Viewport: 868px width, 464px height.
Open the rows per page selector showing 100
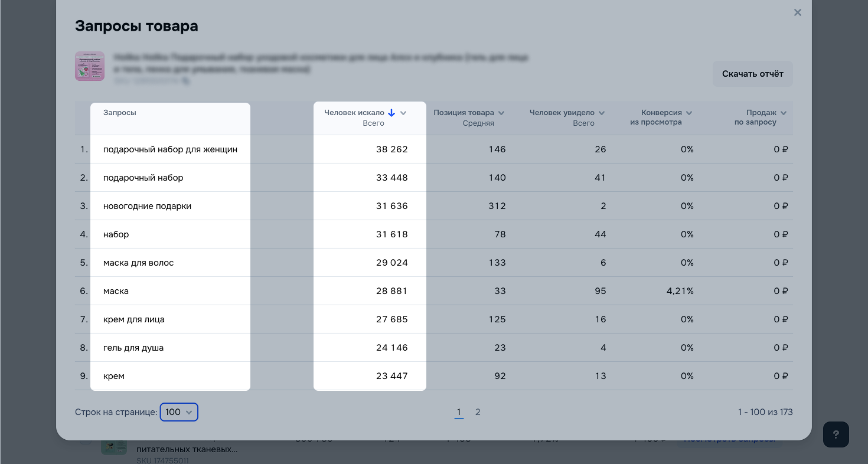(x=179, y=412)
